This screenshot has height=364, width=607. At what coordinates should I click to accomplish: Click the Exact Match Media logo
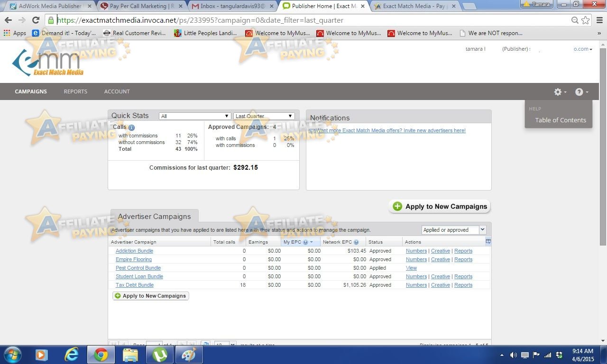click(x=47, y=62)
